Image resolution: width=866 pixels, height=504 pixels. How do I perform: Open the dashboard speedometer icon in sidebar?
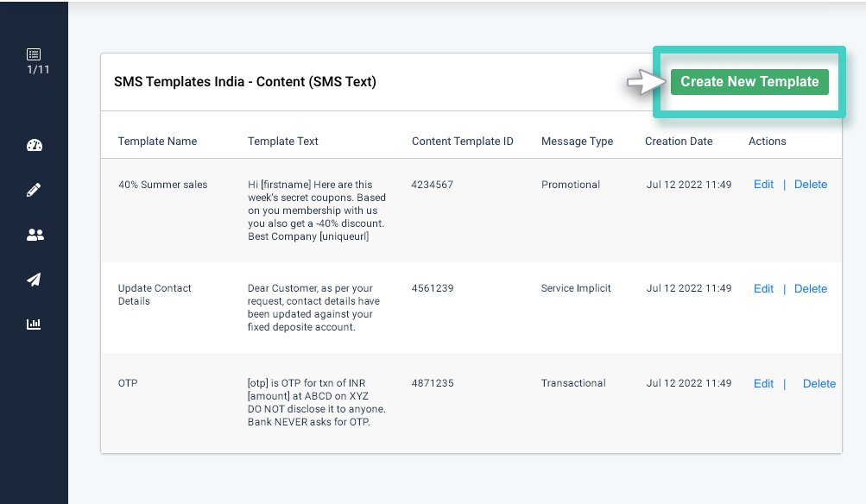tap(34, 145)
